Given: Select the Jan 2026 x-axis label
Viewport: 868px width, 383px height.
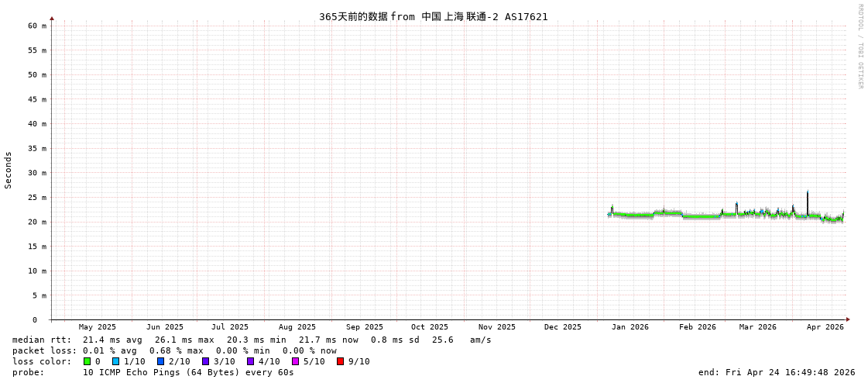Looking at the screenshot, I should [630, 327].
